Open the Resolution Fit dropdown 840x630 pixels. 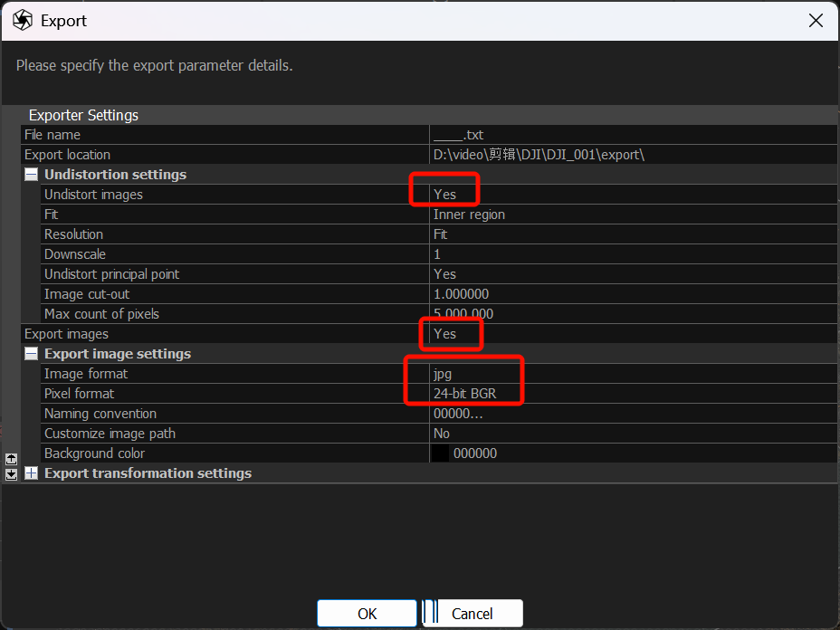(x=441, y=234)
